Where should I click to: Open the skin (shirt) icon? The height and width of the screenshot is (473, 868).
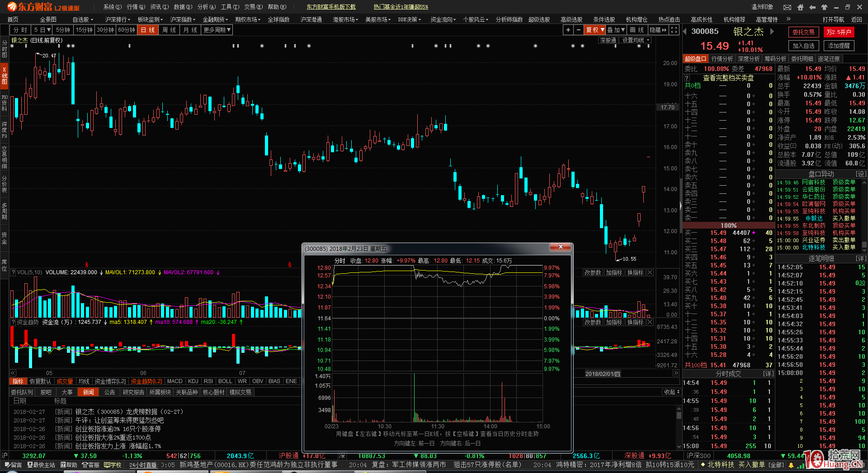pos(824,7)
